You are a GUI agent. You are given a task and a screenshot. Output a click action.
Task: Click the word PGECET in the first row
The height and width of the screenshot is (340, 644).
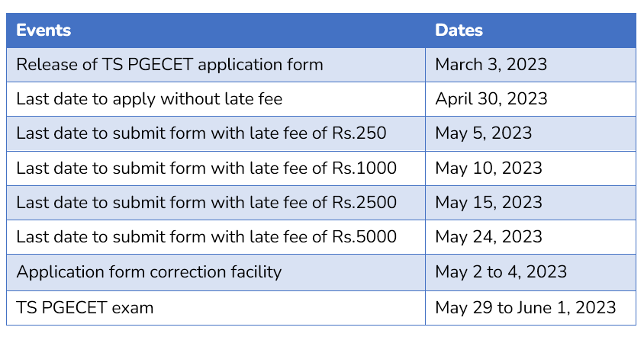[x=160, y=65]
